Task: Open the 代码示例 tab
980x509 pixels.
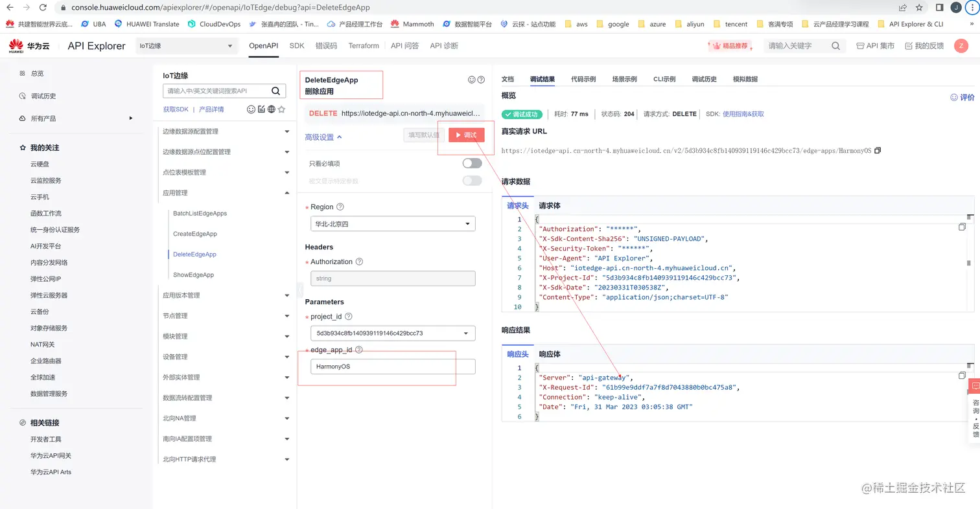Action: pos(583,79)
